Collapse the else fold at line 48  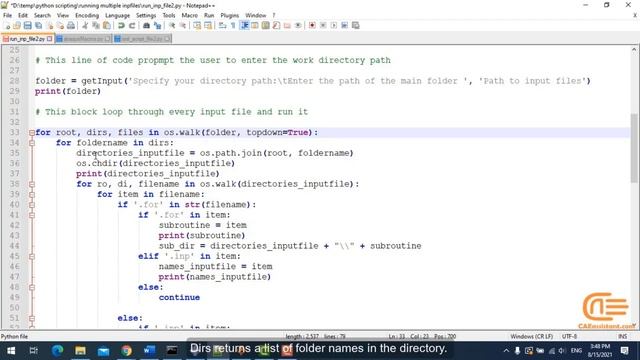click(32, 287)
